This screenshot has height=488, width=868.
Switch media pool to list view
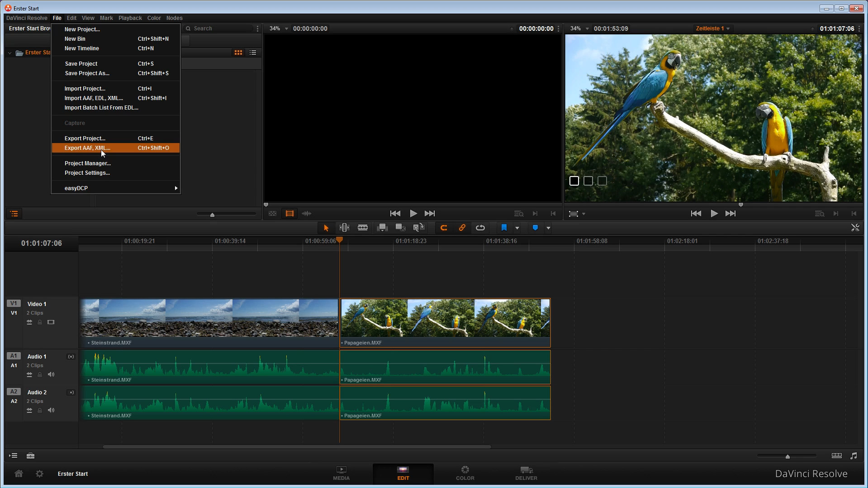pyautogui.click(x=253, y=53)
